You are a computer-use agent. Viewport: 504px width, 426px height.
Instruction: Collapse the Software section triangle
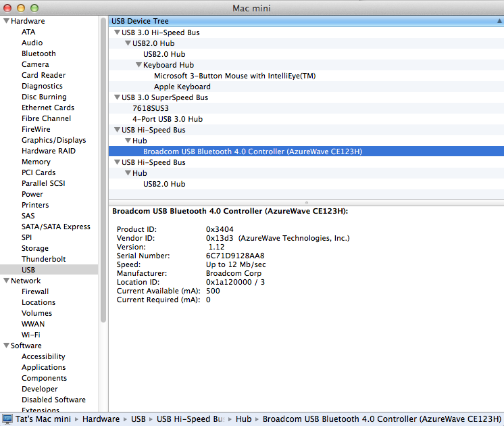click(6, 346)
